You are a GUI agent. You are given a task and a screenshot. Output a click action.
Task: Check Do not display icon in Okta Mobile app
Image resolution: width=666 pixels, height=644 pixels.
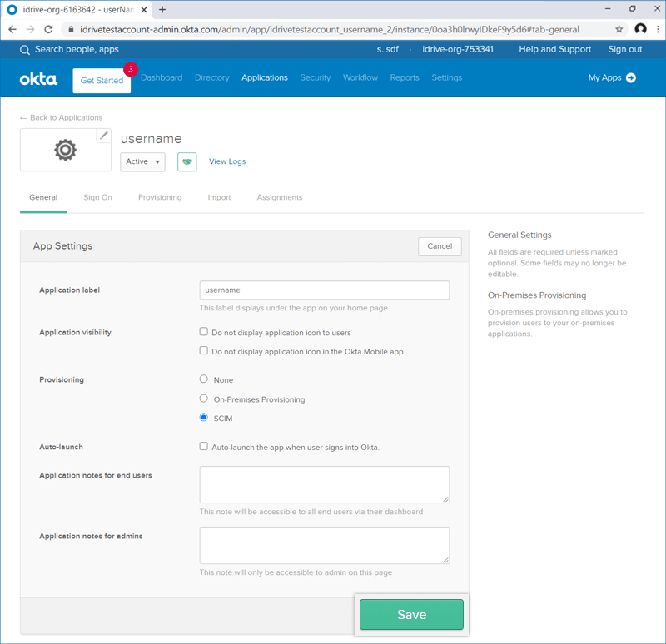click(204, 350)
